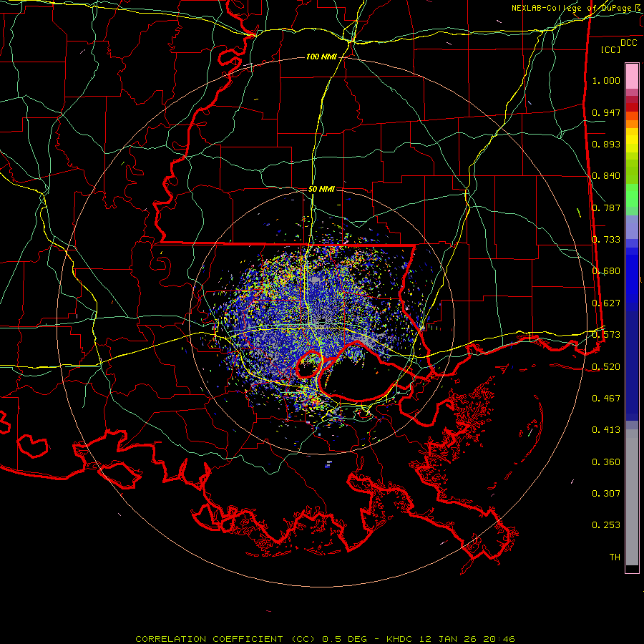This screenshot has width=644, height=644.
Task: Pick the orange band of the color scale
Action: tap(632, 124)
